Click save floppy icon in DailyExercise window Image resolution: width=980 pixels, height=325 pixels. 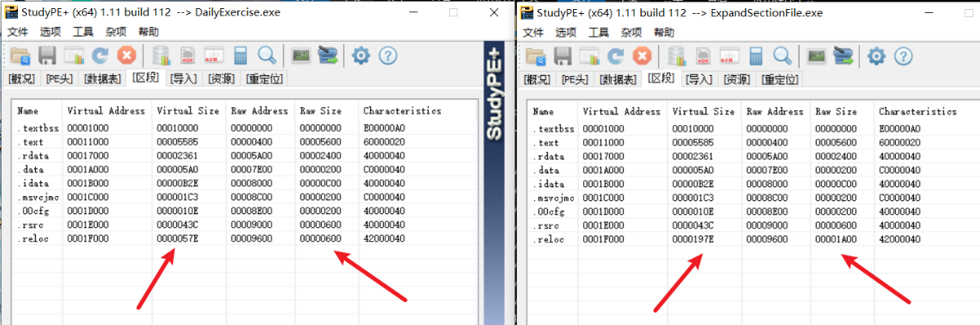(47, 56)
